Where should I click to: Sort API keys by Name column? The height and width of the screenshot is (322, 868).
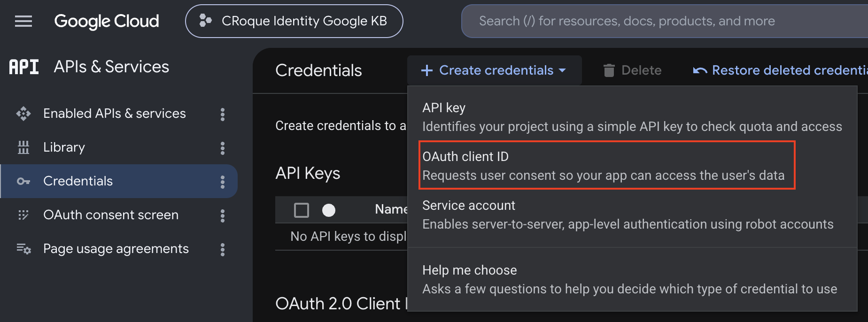(391, 209)
